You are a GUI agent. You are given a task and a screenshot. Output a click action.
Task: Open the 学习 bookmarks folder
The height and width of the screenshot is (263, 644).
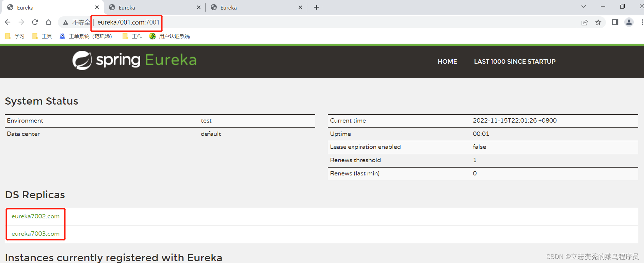(x=15, y=36)
